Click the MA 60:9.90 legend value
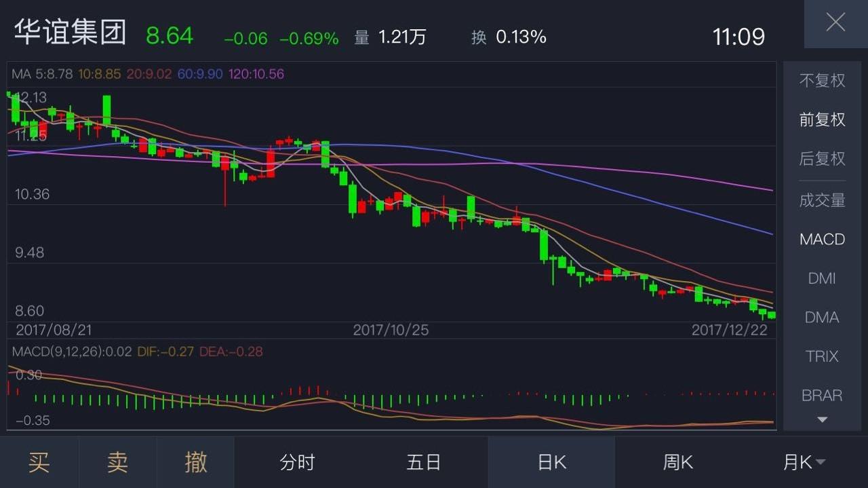Viewport: 868px width, 488px height. 200,74
